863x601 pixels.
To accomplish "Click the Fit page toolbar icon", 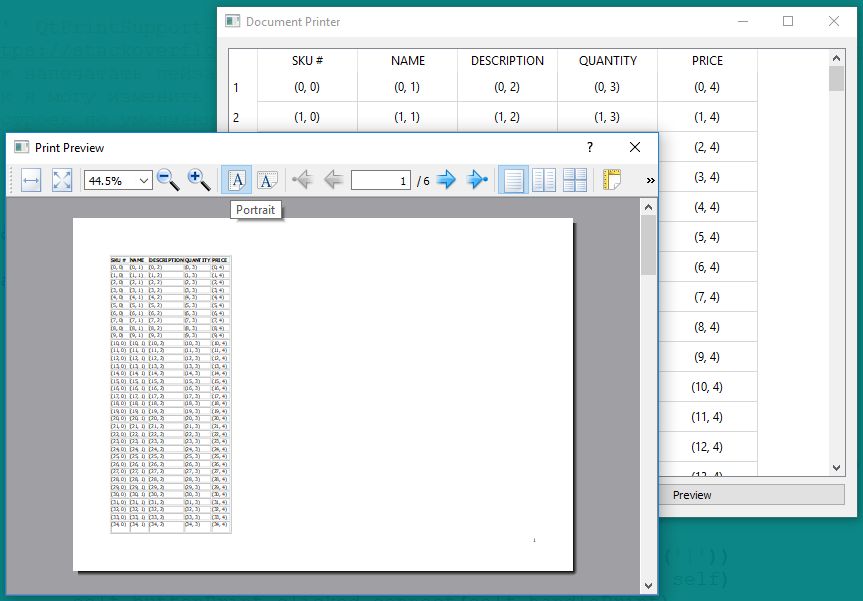I will [62, 180].
